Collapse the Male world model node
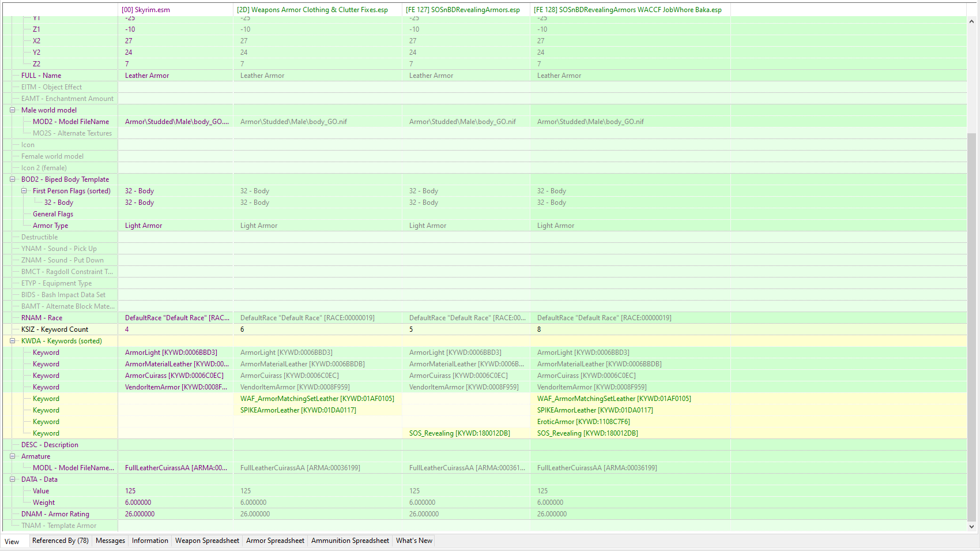The image size is (980, 551). pos(12,110)
